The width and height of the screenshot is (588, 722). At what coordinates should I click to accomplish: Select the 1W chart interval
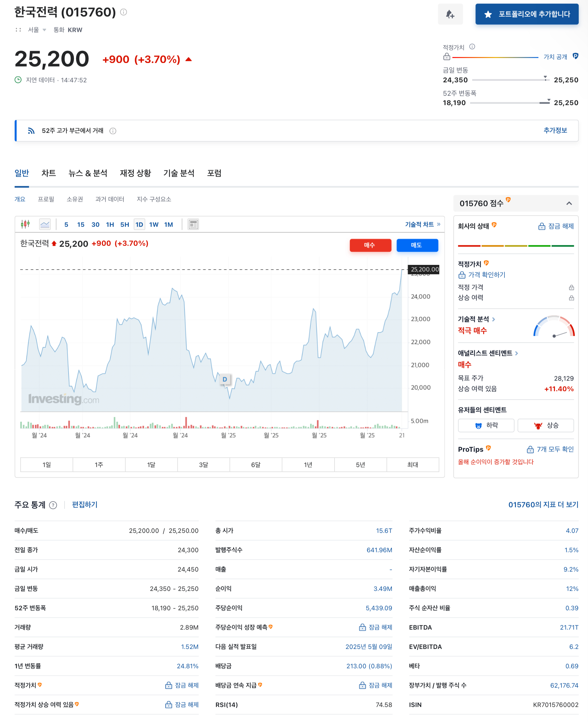point(154,225)
